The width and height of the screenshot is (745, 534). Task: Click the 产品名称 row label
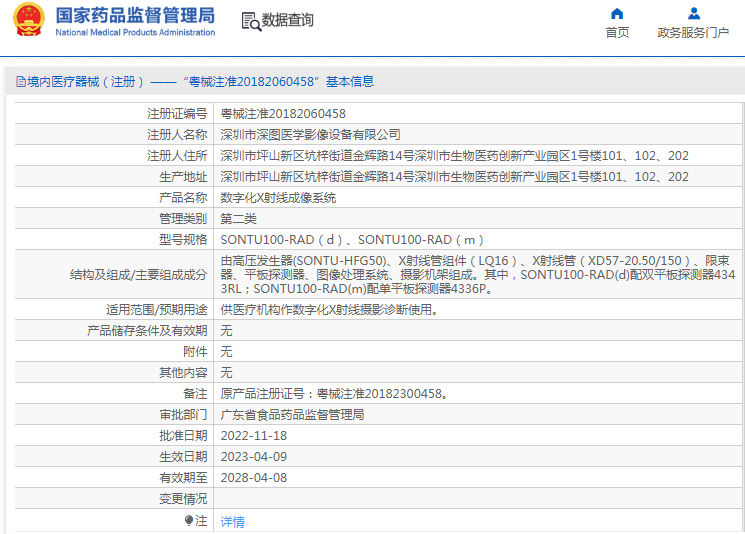[x=183, y=198]
